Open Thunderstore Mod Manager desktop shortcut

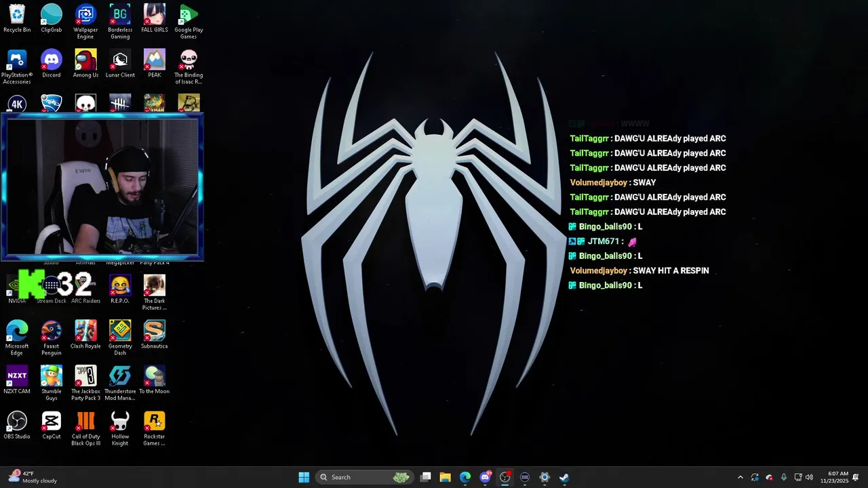(x=120, y=383)
